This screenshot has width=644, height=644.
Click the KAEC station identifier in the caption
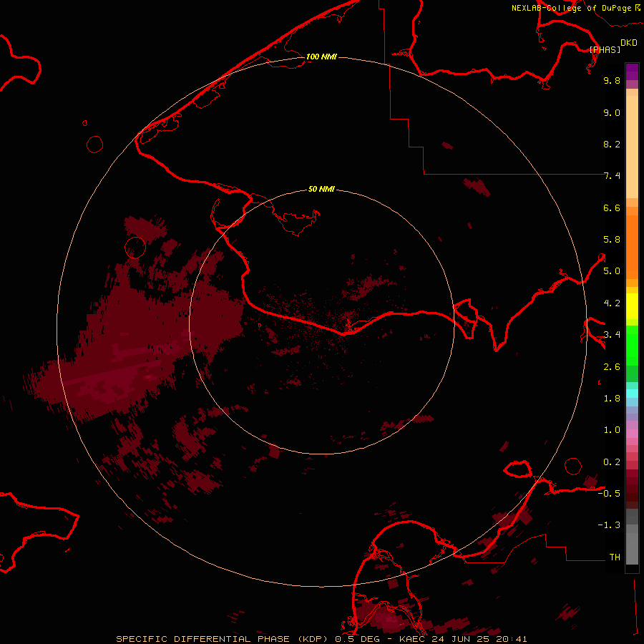(412, 639)
